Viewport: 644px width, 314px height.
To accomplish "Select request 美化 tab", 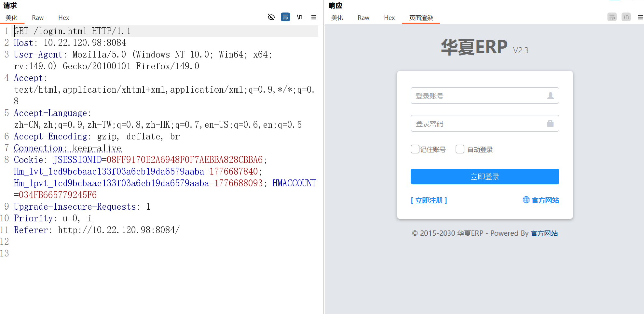I will click(11, 18).
